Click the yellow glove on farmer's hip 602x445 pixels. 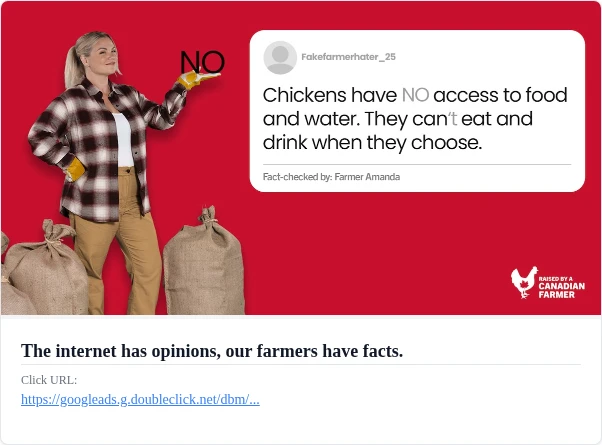75,169
